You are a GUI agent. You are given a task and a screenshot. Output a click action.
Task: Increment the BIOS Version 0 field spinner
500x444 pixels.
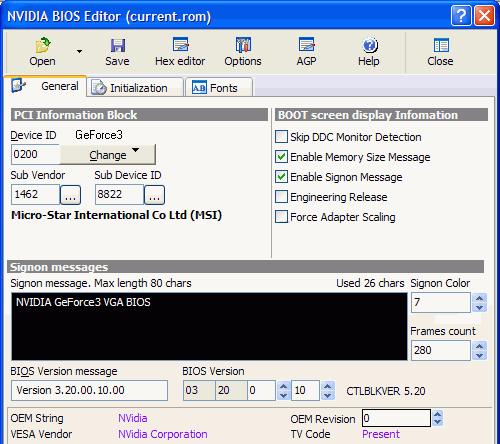[x=283, y=386]
